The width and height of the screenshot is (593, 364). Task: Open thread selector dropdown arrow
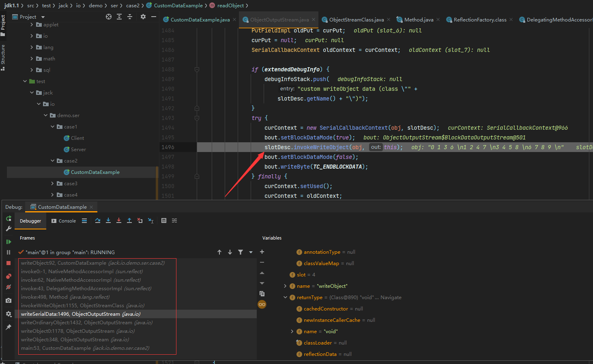tap(251, 252)
